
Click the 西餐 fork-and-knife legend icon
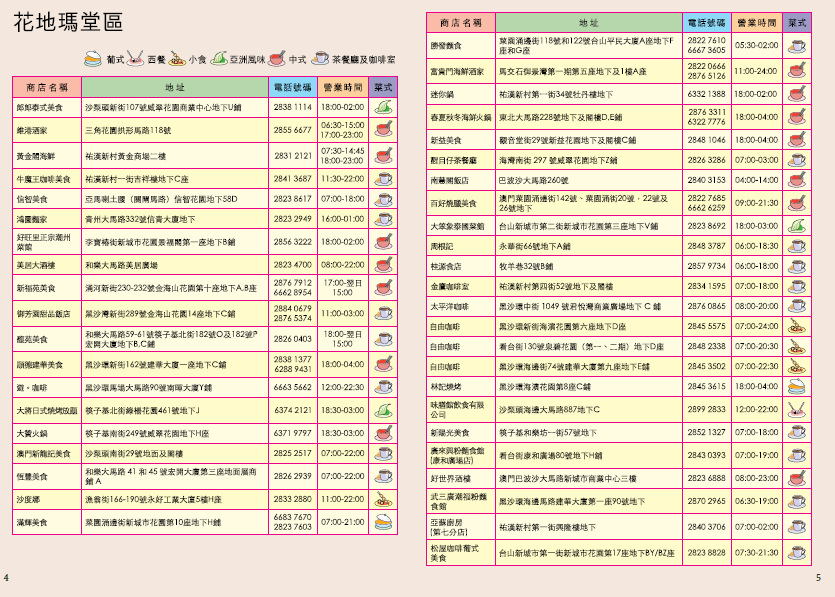click(135, 58)
